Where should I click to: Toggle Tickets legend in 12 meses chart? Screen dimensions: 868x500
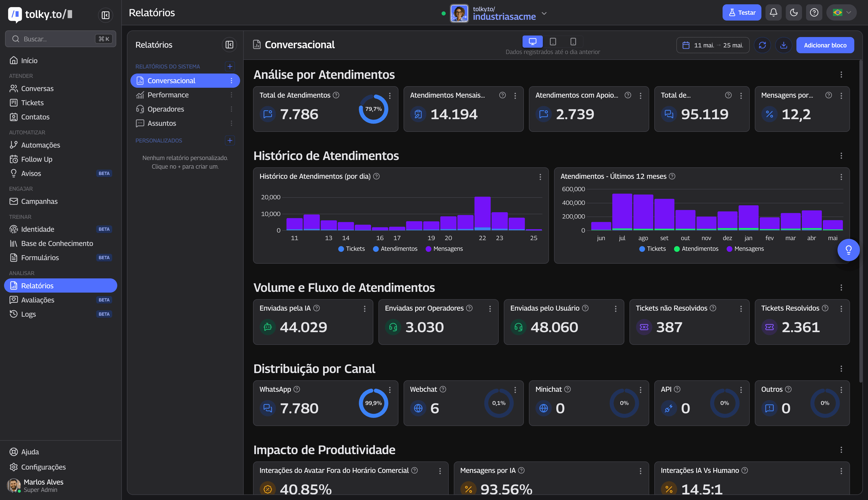652,249
